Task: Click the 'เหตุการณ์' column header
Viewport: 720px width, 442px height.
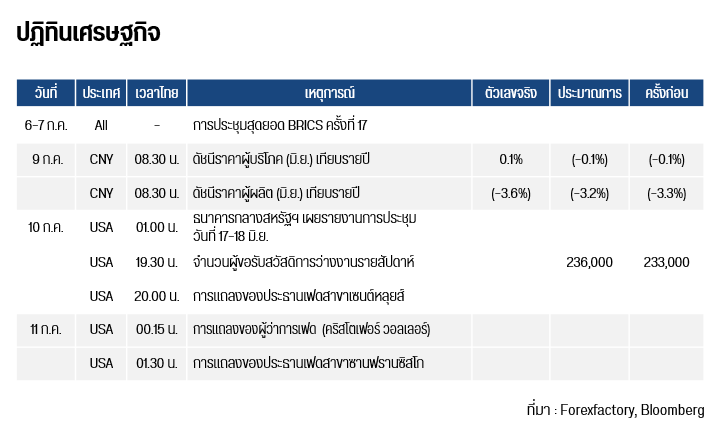Action: 329,93
